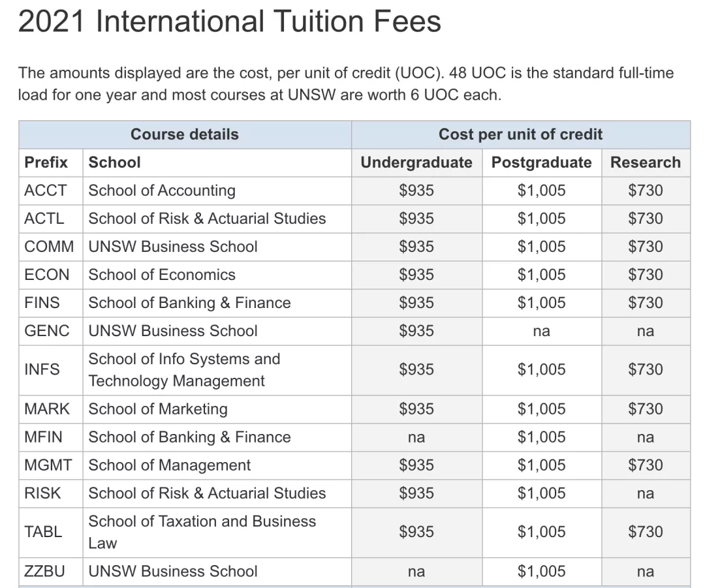Click the MARK prefix cell
Image resolution: width=705 pixels, height=588 pixels.
(51, 409)
